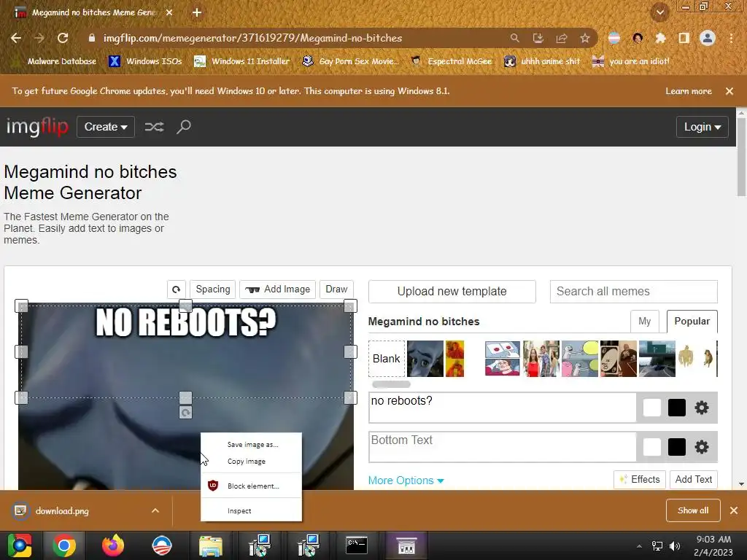The width and height of the screenshot is (747, 560).
Task: Click the Spacing button
Action: tap(213, 289)
